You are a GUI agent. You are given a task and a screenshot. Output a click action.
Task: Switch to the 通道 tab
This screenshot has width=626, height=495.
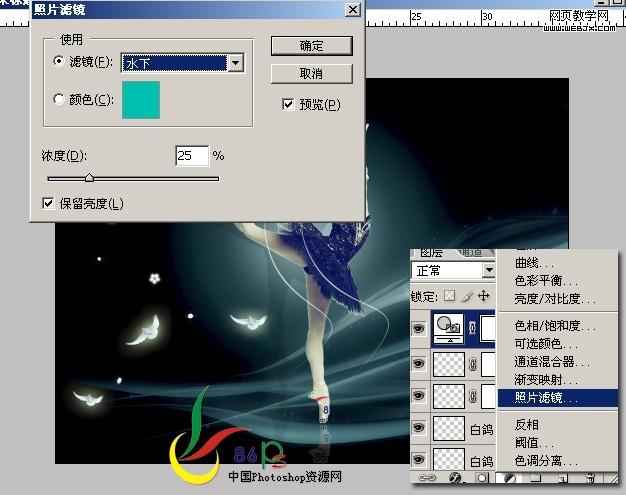470,253
